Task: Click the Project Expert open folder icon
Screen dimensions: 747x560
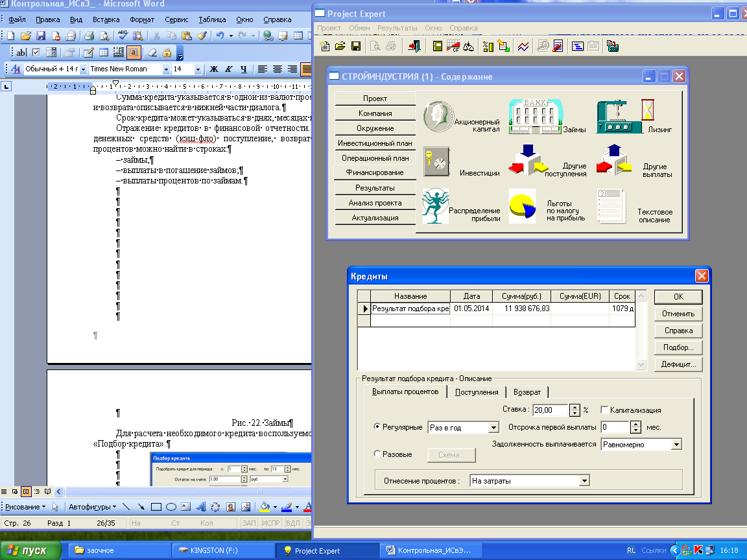Action: pos(340,46)
